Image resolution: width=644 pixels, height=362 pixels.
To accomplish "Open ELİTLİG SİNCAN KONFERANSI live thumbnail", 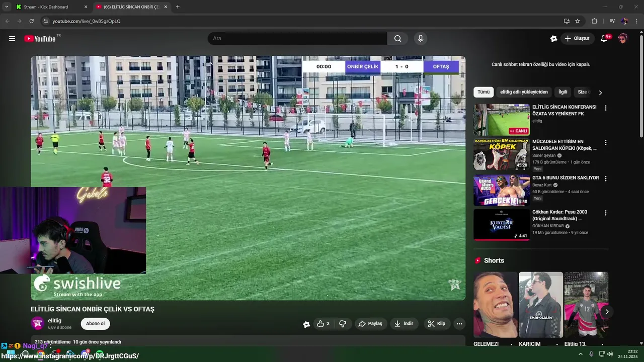I will (502, 120).
